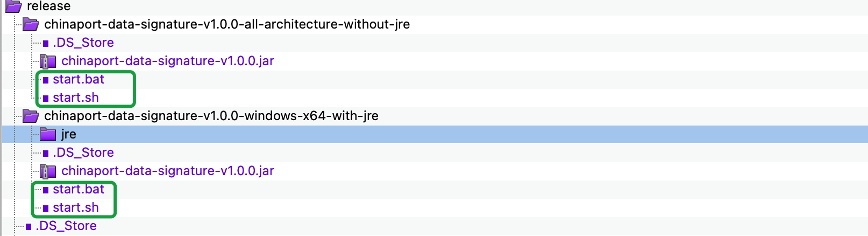868x236 pixels.
Task: Click the jar archive icon in windows-x64 folder
Action: (48, 171)
